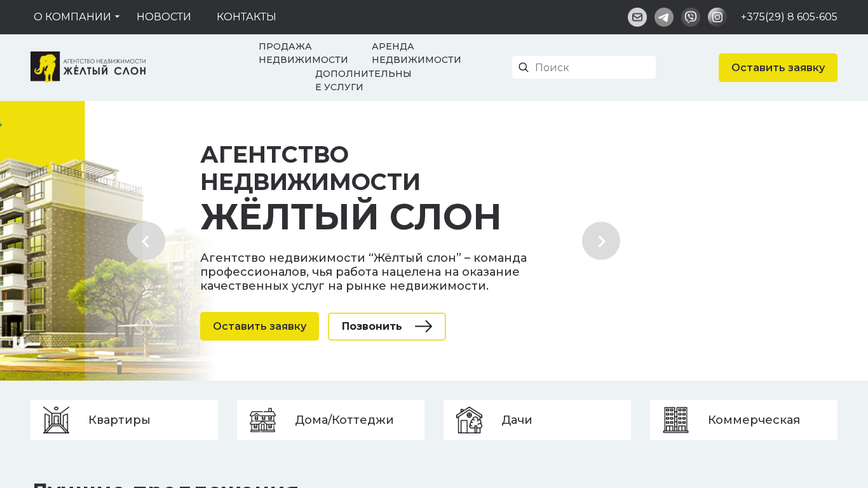
Task: Click the Жёлтый Слон logo
Action: point(88,67)
